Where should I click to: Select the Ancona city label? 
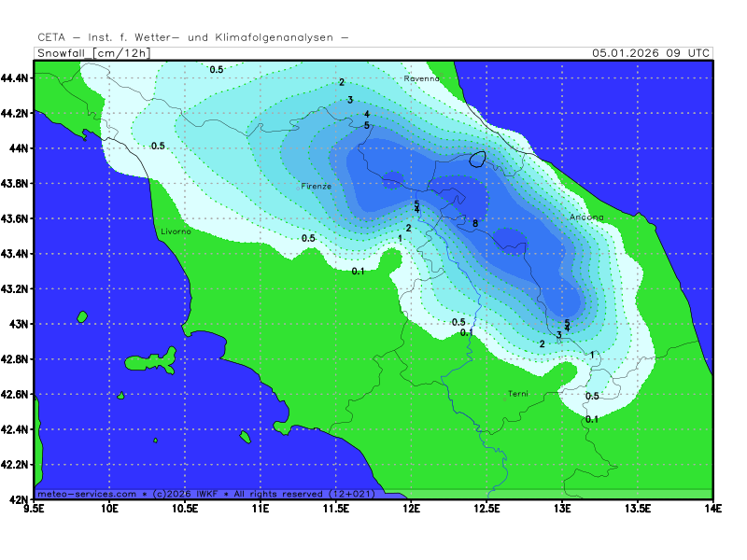[586, 217]
